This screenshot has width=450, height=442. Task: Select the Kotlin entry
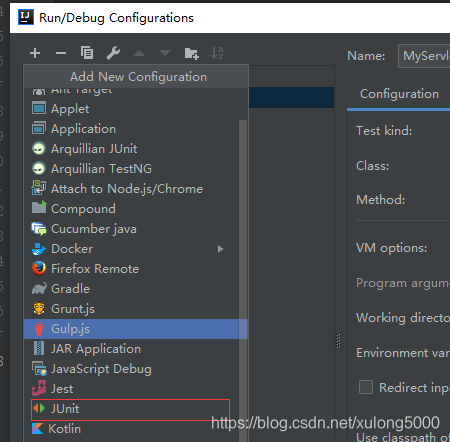coord(131,429)
